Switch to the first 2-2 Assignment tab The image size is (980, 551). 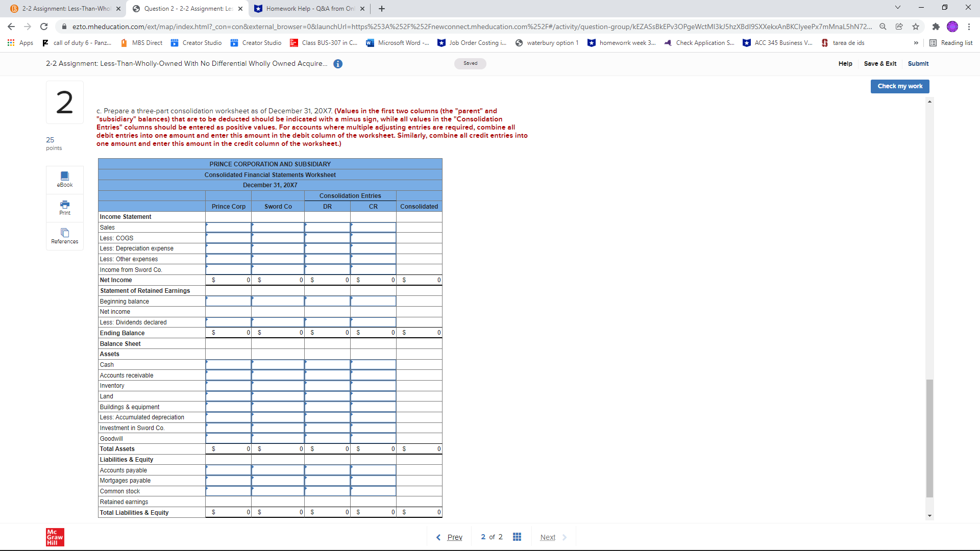tap(66, 9)
